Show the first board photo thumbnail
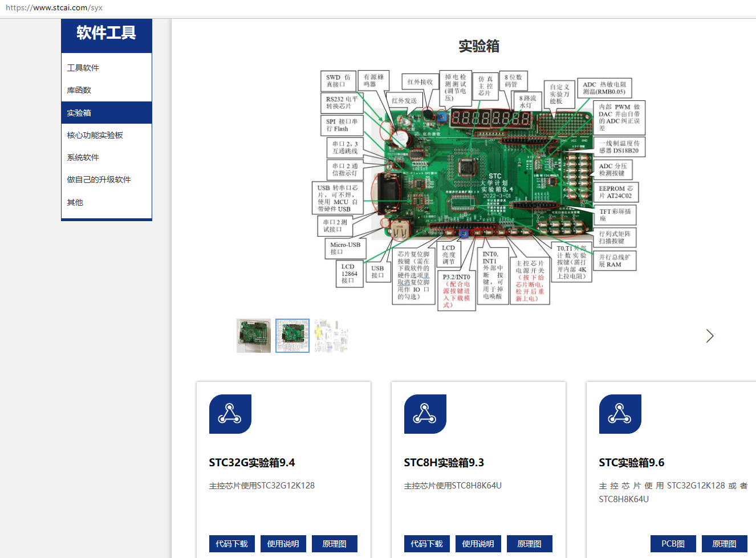 (x=254, y=336)
